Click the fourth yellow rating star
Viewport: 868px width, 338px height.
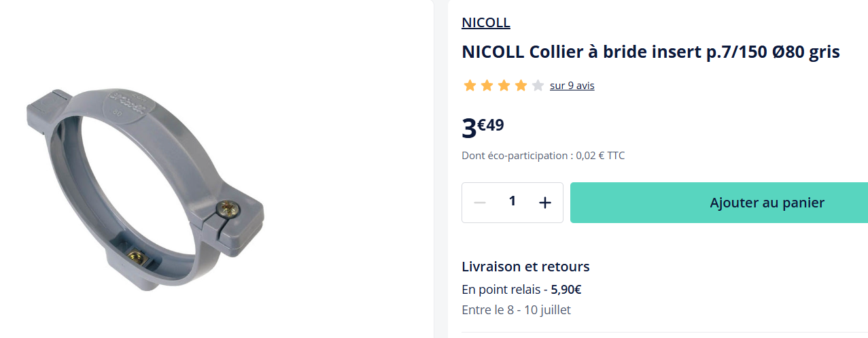[521, 86]
